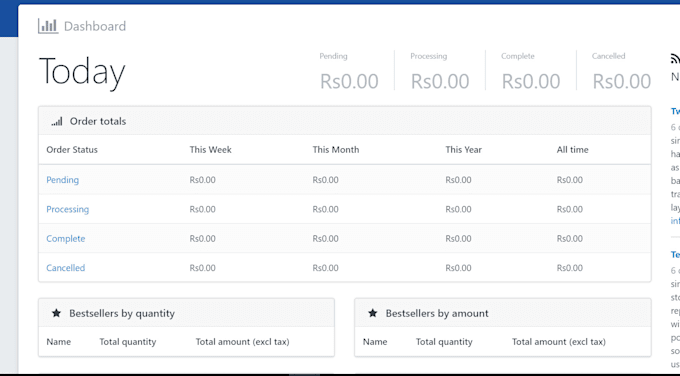Click the Processing row This Year value
Screen dimensions: 680x376
coord(458,209)
